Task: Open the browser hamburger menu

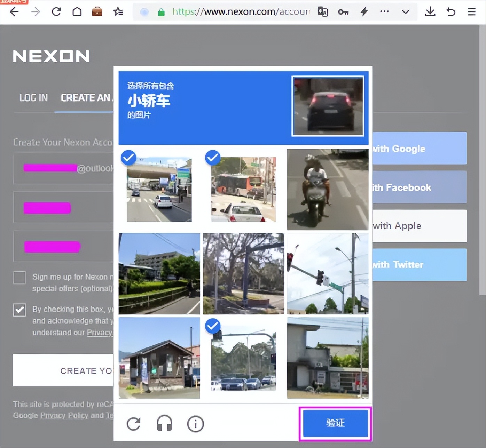Action: click(x=472, y=11)
